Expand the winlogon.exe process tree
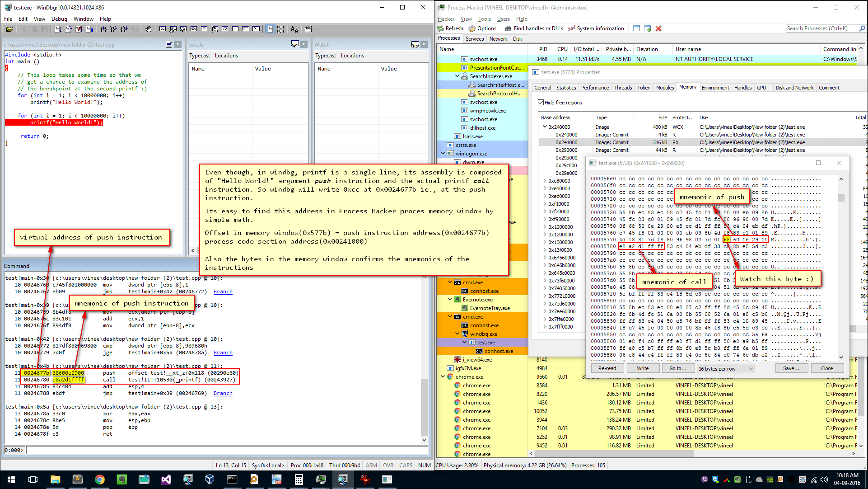This screenshot has height=489, width=868. (443, 153)
